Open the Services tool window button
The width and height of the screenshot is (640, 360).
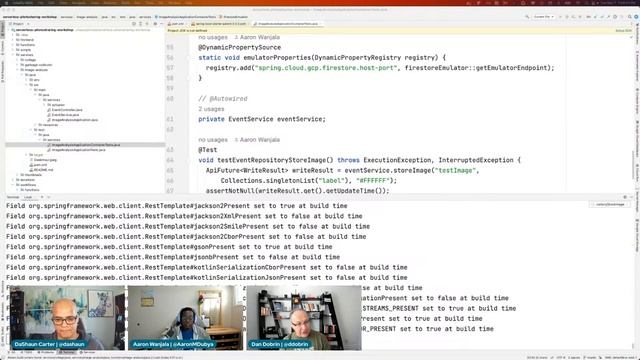(88, 352)
